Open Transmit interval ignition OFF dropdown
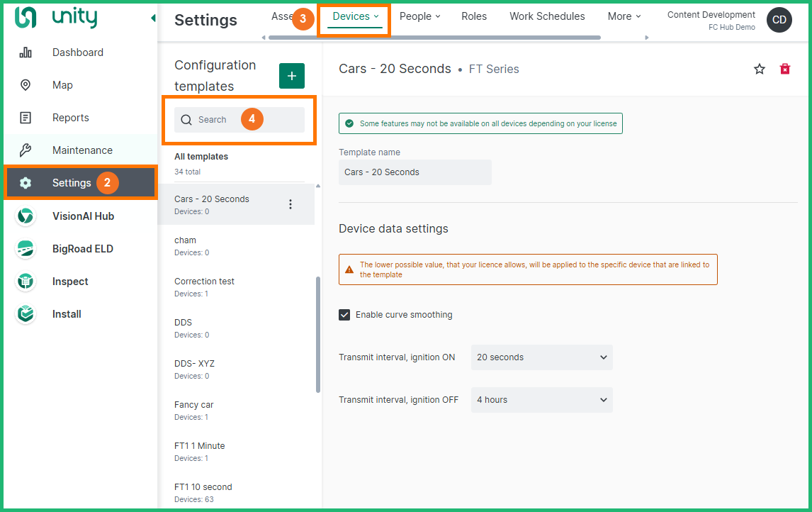Viewport: 812px width, 512px height. tap(541, 400)
